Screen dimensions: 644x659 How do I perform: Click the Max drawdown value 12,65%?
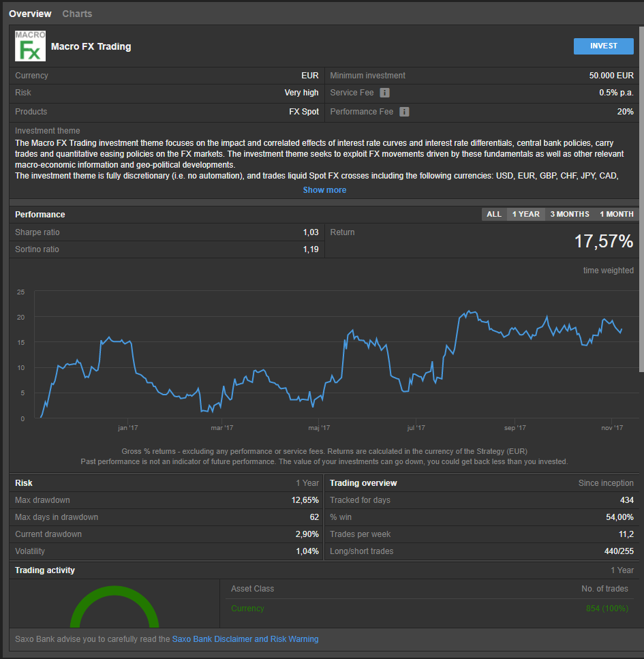(x=305, y=500)
